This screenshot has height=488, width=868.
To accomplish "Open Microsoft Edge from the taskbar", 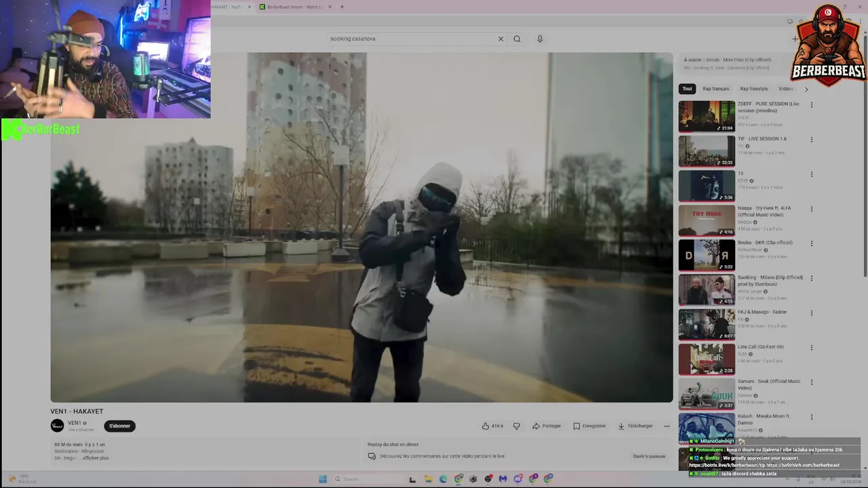I will point(443,479).
